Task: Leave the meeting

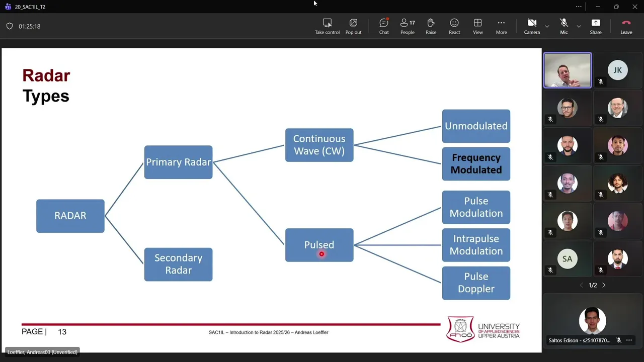Action: pyautogui.click(x=626, y=26)
